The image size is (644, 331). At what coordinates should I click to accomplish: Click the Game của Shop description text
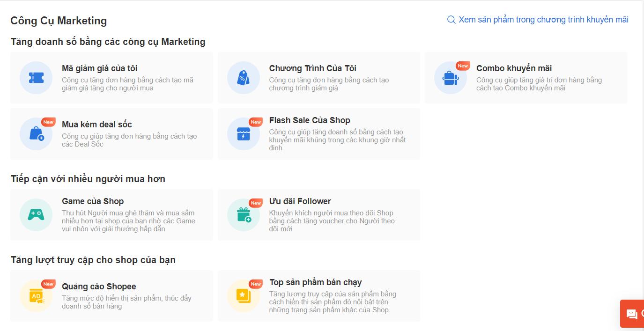click(x=128, y=221)
